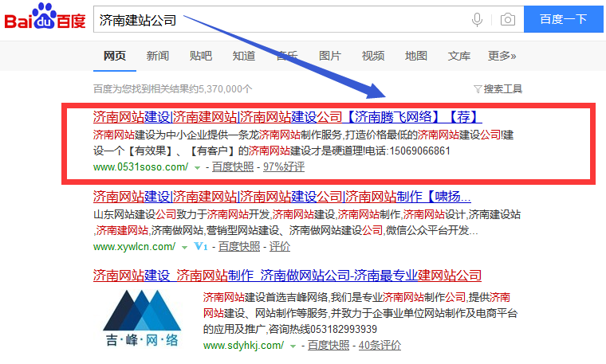The image size is (606, 364).
Task: Switch to the 地图 tab
Action: point(416,56)
